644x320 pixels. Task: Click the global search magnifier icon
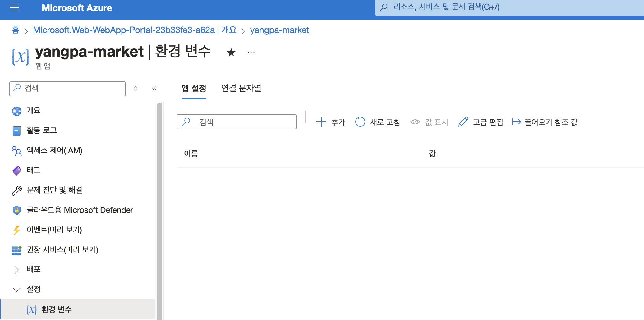click(x=384, y=7)
